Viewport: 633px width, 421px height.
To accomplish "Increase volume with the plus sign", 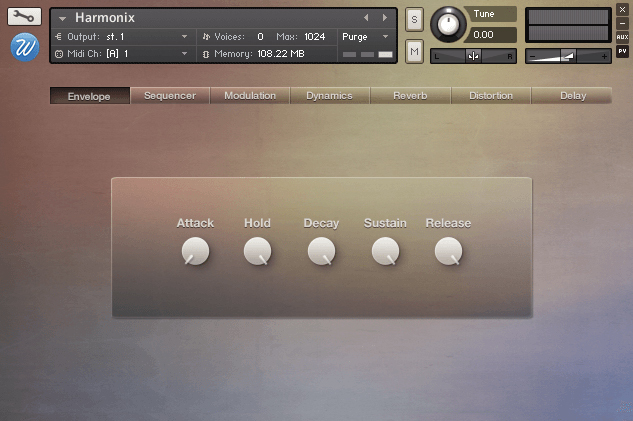I will tap(604, 57).
